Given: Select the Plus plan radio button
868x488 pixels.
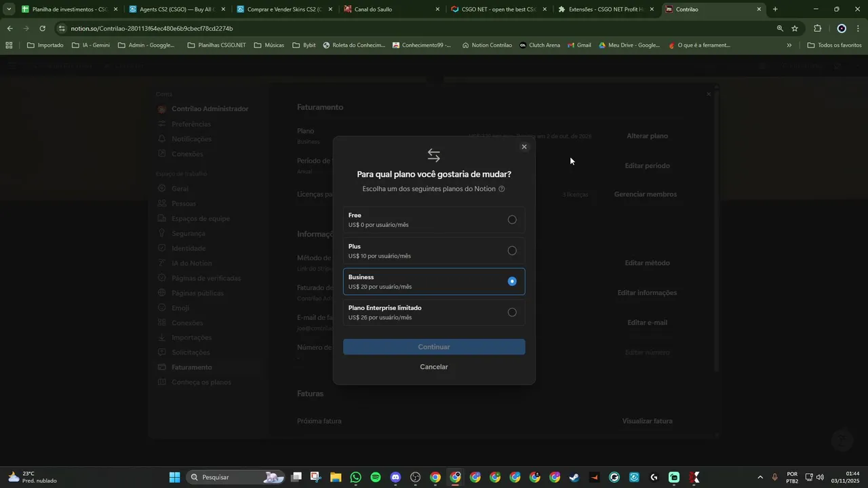Looking at the screenshot, I should (512, 251).
